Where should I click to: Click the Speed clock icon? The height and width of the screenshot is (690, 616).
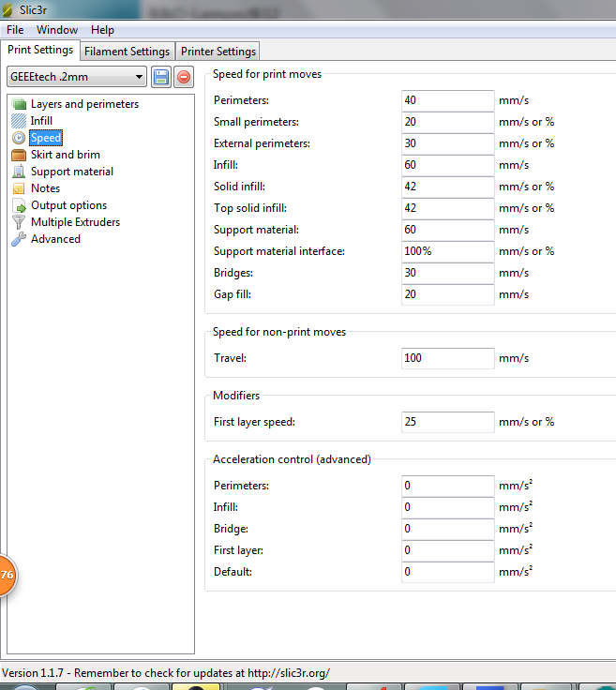(x=19, y=138)
